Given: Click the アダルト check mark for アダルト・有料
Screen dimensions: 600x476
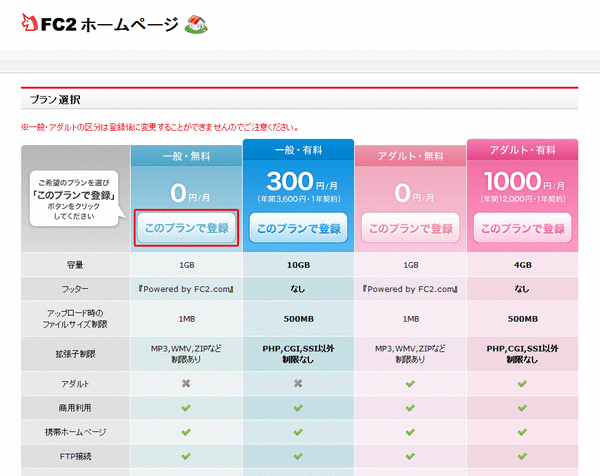Looking at the screenshot, I should point(522,383).
